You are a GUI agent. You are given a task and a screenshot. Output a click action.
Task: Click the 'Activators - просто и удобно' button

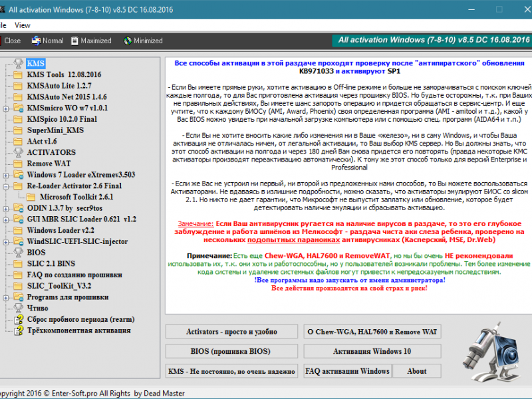click(x=231, y=331)
